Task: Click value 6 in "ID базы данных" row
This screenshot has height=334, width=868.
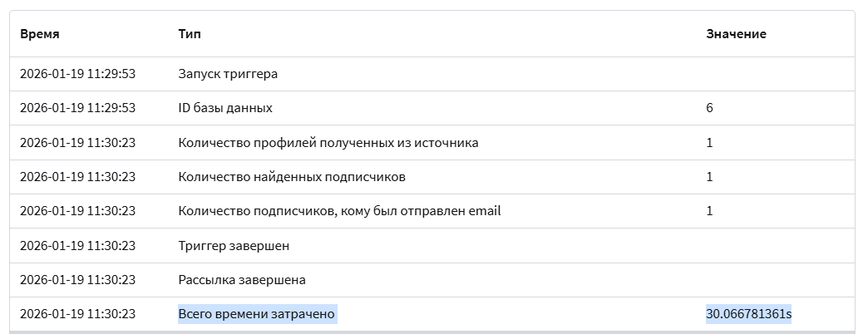Action: (x=709, y=108)
